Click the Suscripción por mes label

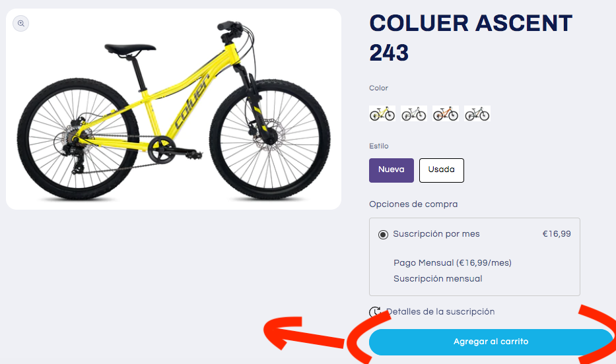click(436, 234)
